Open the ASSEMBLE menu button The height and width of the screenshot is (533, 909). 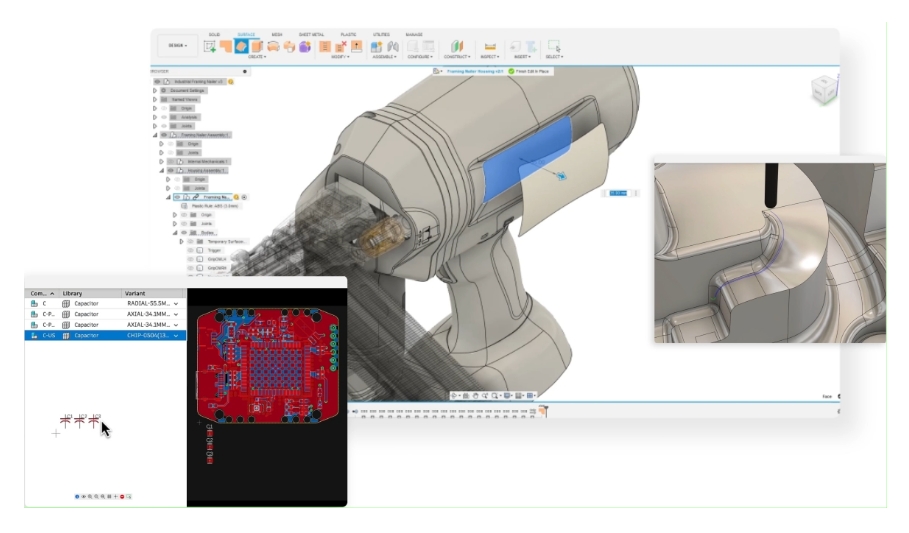click(x=384, y=57)
